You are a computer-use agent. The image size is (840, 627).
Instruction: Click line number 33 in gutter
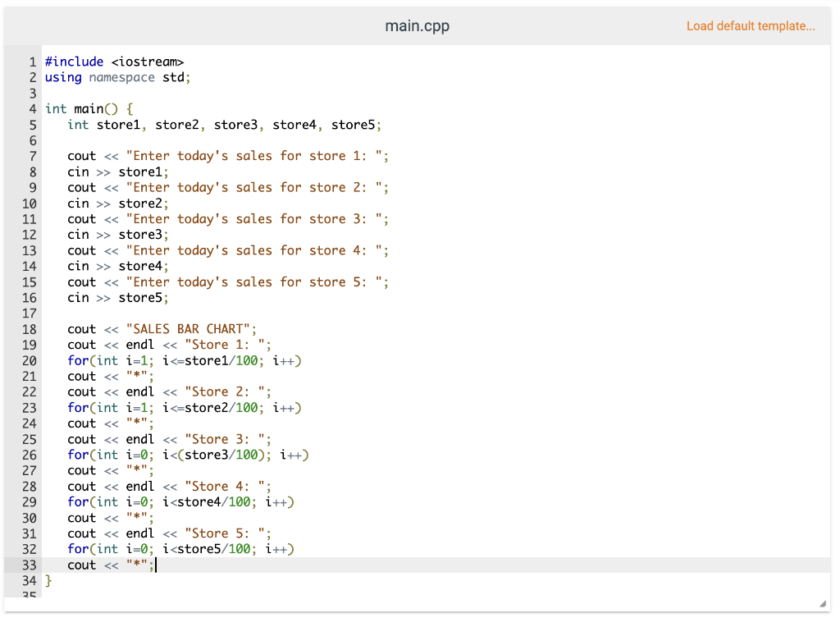pyautogui.click(x=30, y=565)
